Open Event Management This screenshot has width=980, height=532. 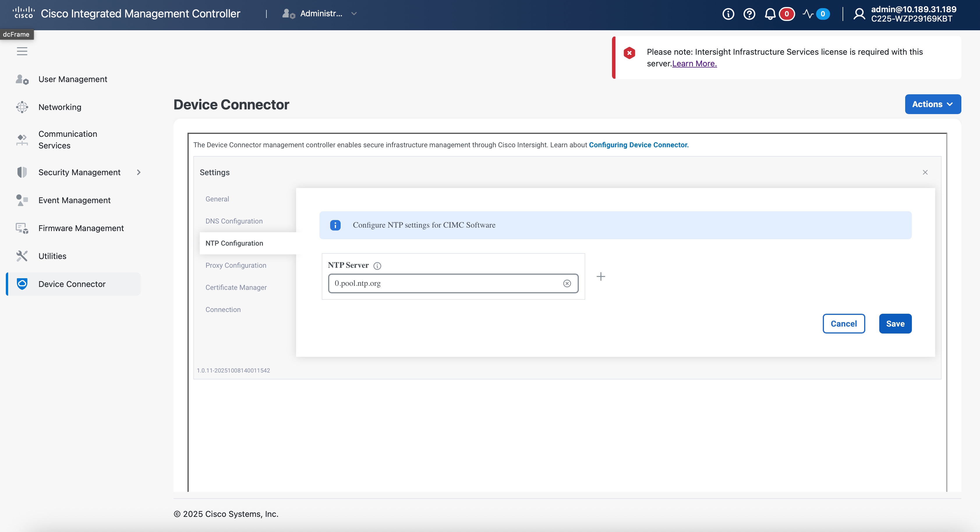tap(74, 200)
